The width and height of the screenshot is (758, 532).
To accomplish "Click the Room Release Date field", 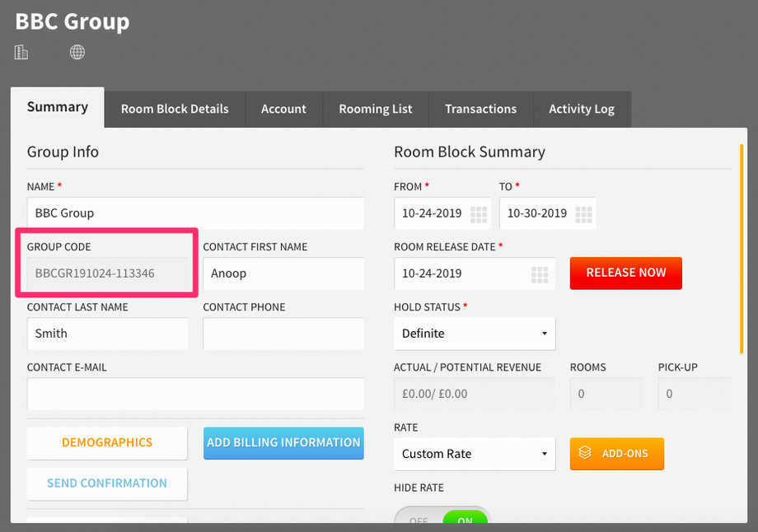I will (475, 273).
